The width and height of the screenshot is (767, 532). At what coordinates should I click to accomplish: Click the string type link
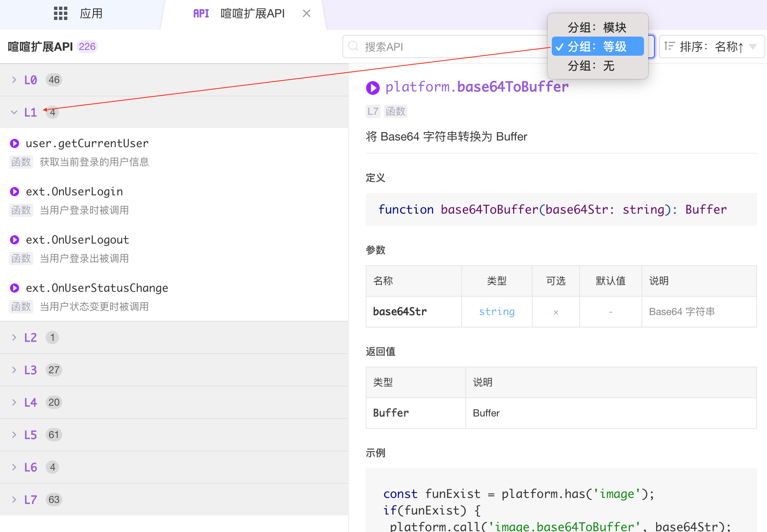coord(497,312)
